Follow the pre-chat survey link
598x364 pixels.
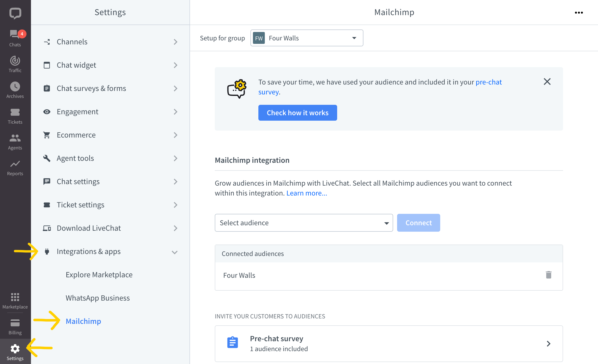(489, 82)
